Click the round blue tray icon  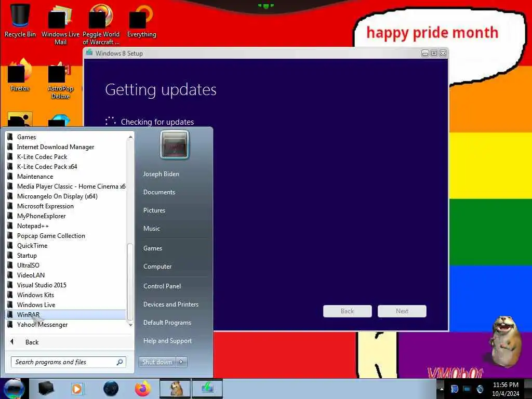480,389
